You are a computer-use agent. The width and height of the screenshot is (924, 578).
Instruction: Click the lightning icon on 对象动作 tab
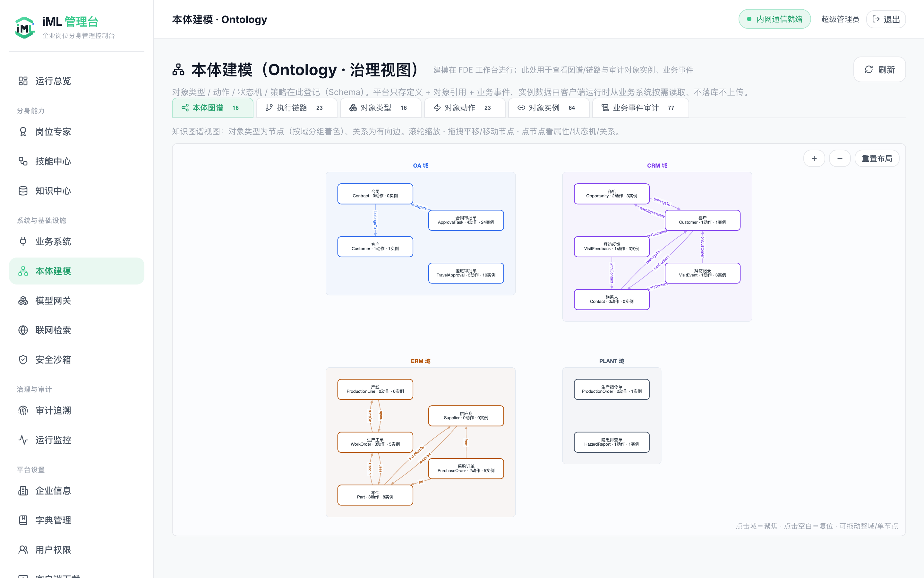(437, 108)
